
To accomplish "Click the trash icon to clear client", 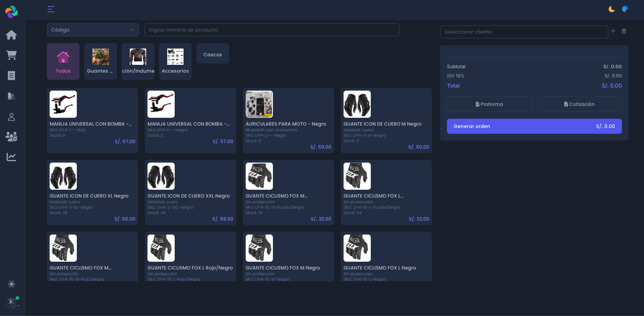I will (x=624, y=31).
